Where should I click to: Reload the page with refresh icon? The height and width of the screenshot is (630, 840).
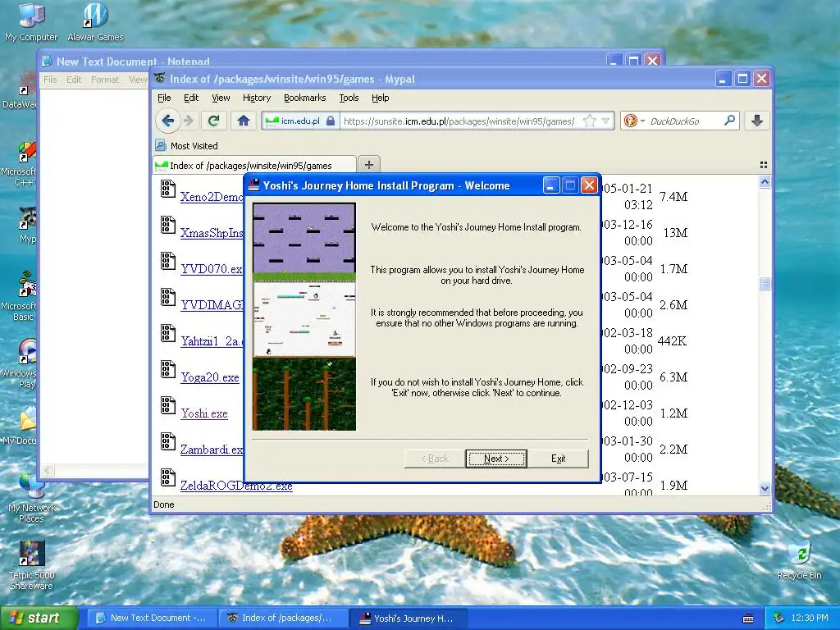(213, 121)
